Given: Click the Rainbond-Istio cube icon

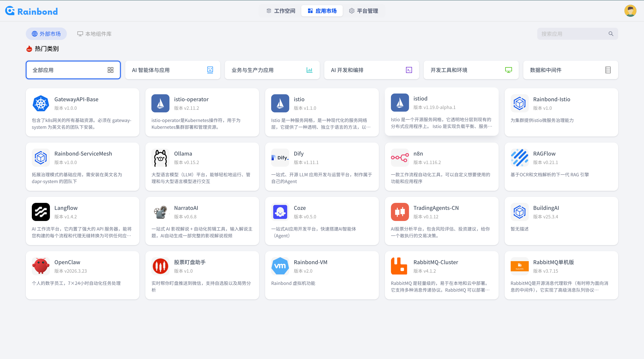Looking at the screenshot, I should (x=520, y=103).
